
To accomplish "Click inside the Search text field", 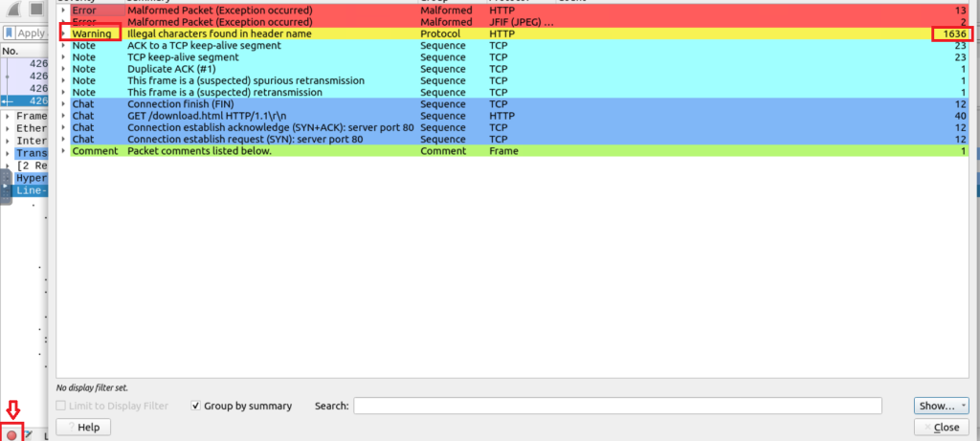I will (627, 406).
